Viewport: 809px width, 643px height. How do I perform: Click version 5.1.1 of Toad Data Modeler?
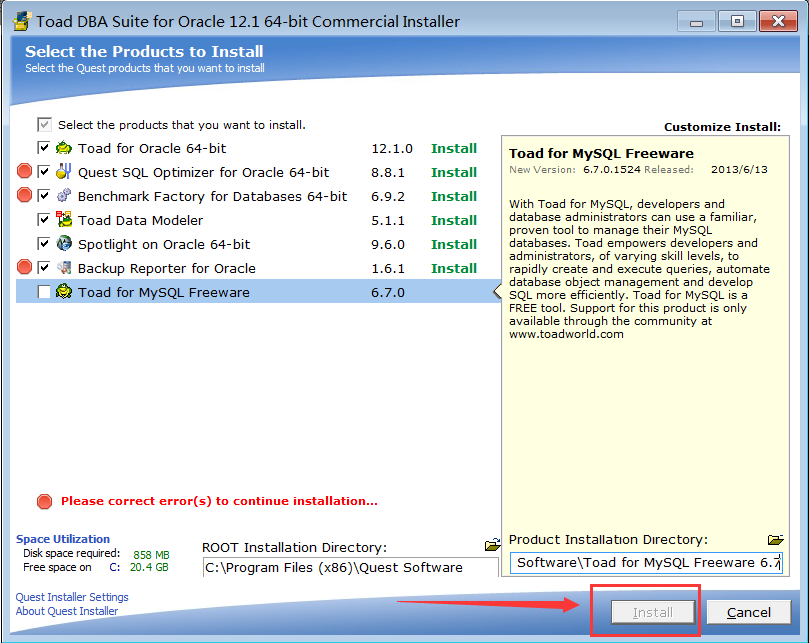[388, 220]
